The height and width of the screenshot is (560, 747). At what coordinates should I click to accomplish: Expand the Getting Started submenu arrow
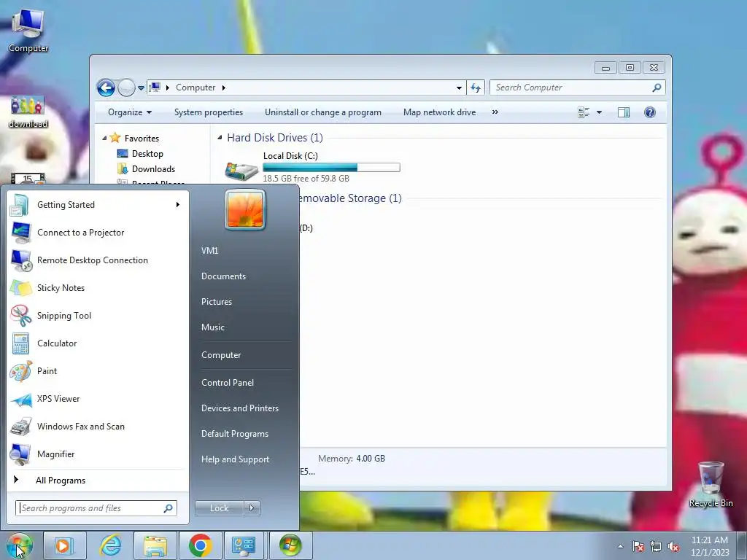178,205
